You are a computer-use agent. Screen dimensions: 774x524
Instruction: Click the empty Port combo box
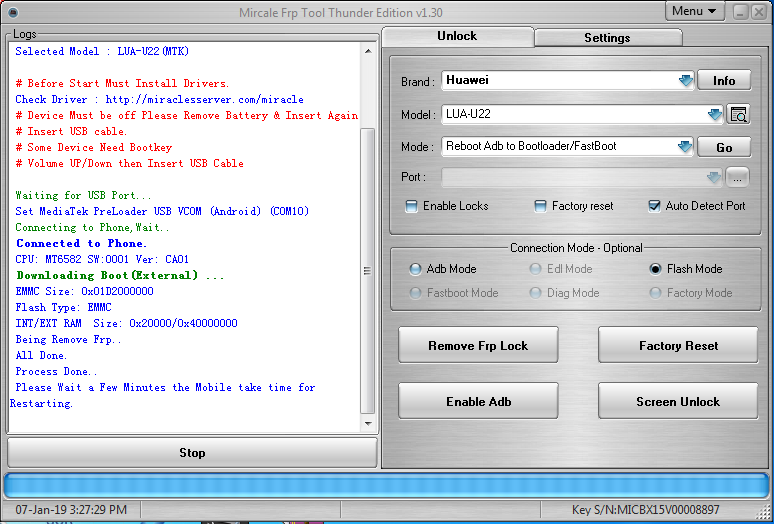581,178
